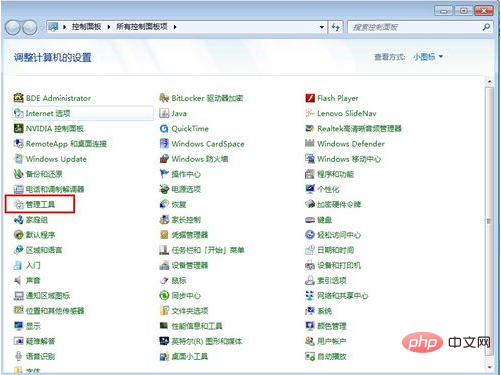The height and width of the screenshot is (375, 501).
Task: Open 英特尔(R) 图形和媒体 link
Action: [207, 341]
